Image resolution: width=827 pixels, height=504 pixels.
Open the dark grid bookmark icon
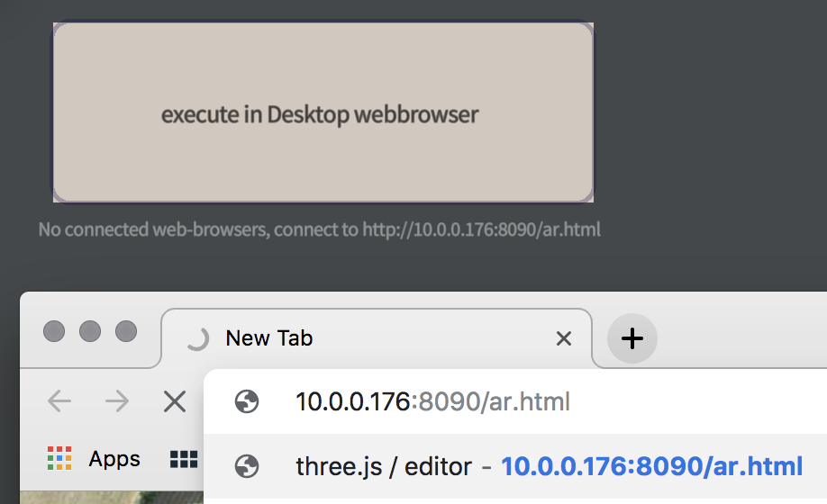pyautogui.click(x=184, y=459)
